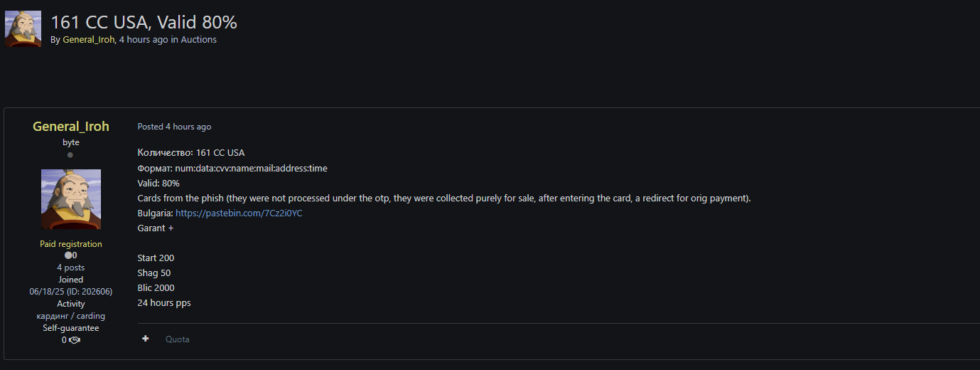Open General_Iroh profile from the topic byline
The height and width of the screenshot is (370, 980).
click(x=88, y=40)
